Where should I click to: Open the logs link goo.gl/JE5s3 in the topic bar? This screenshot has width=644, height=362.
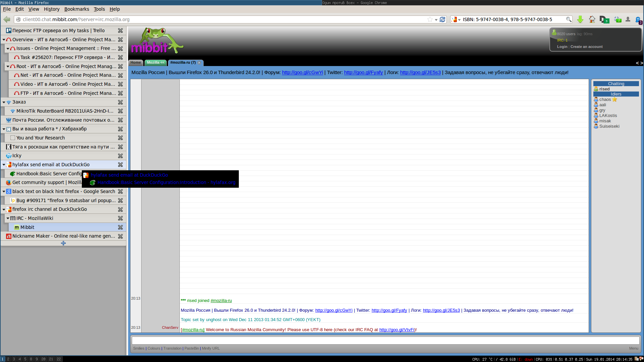pyautogui.click(x=420, y=72)
